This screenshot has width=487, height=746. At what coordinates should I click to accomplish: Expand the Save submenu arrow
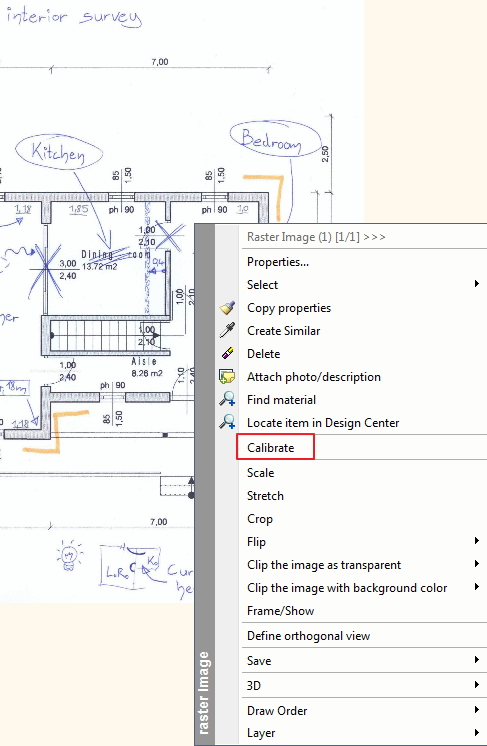coord(477,660)
